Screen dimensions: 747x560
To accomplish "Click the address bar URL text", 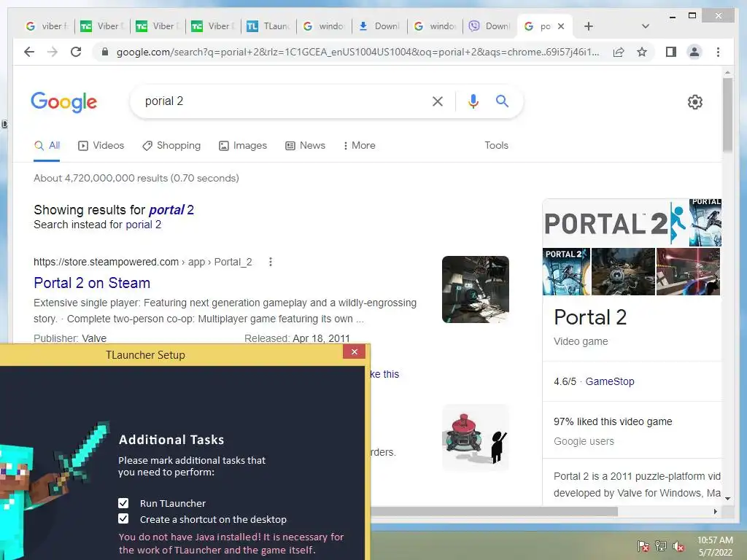I will coord(357,52).
